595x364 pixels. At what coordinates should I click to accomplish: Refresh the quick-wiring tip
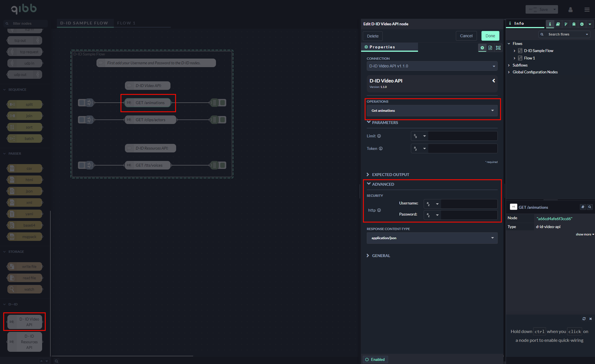[x=584, y=319]
